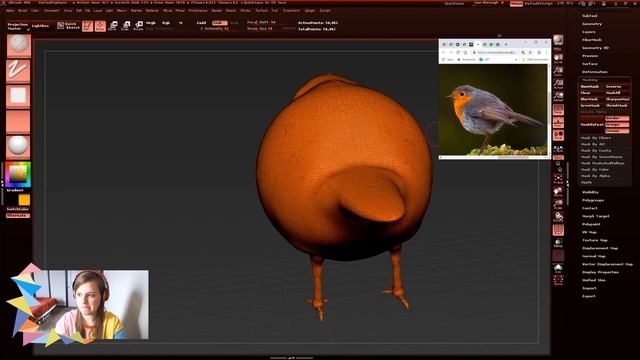Activate Draw mode in top shelf

(x=100, y=26)
